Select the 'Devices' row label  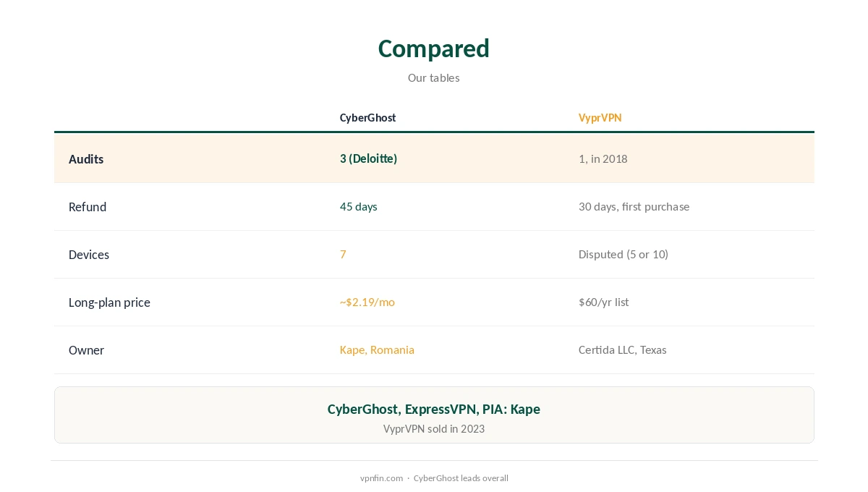(89, 255)
